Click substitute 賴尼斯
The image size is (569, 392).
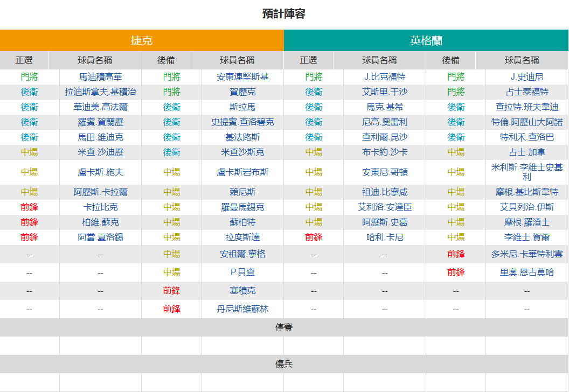[x=243, y=192]
